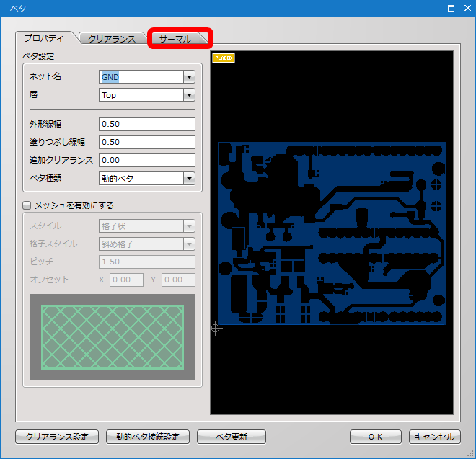Close the ベタ dialog with X

[467, 8]
